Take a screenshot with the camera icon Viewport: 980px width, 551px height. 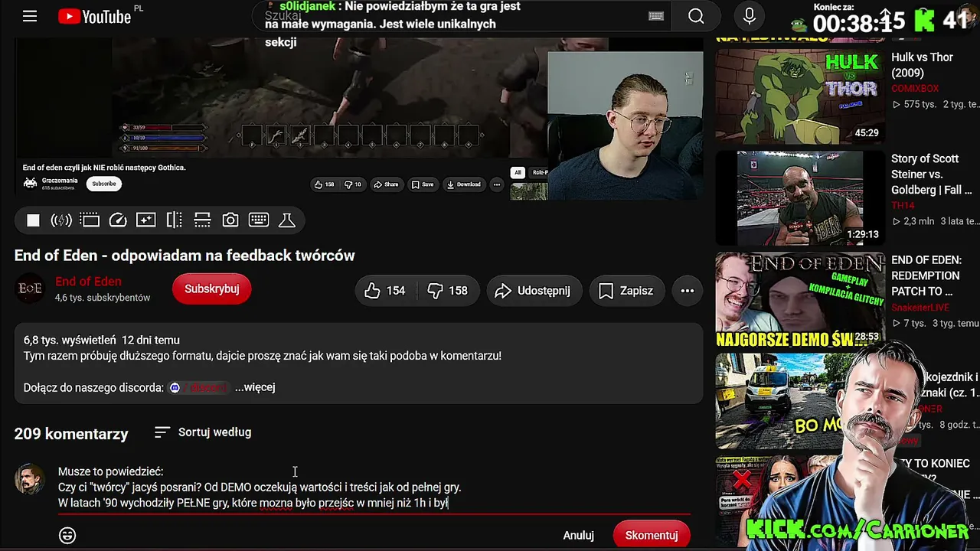pyautogui.click(x=230, y=220)
